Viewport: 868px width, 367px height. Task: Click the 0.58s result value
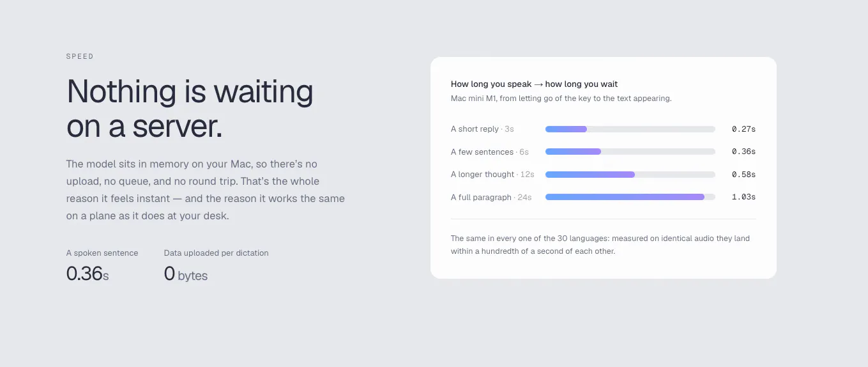(x=743, y=175)
